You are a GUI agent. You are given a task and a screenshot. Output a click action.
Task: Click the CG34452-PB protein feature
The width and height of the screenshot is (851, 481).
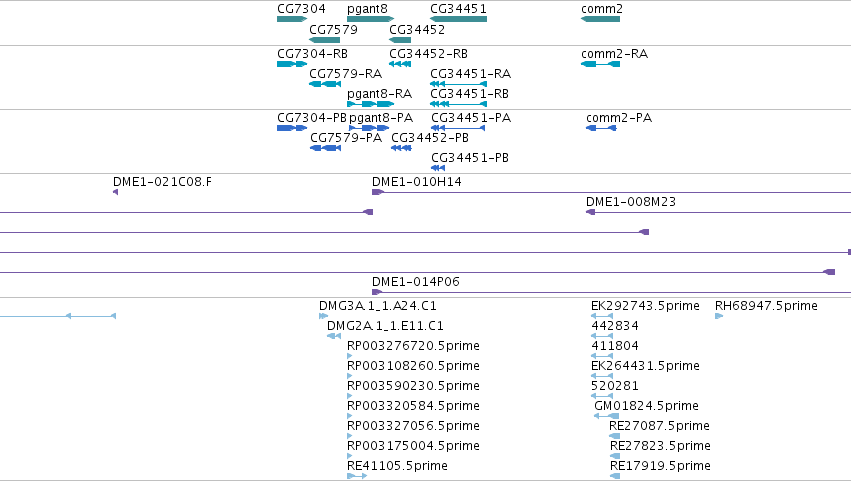point(401,148)
